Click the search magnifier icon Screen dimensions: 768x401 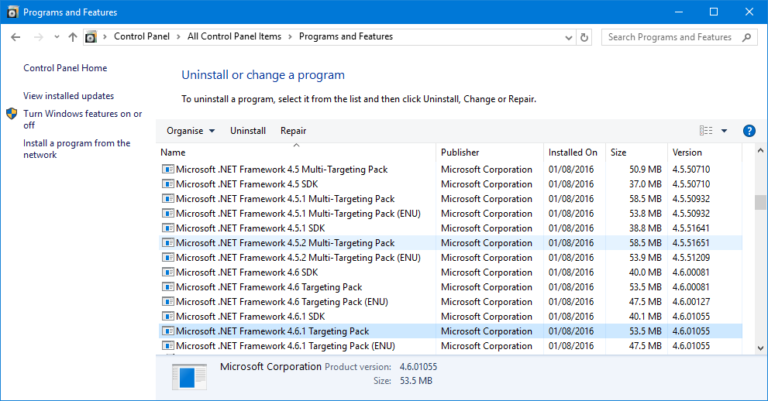tap(748, 37)
